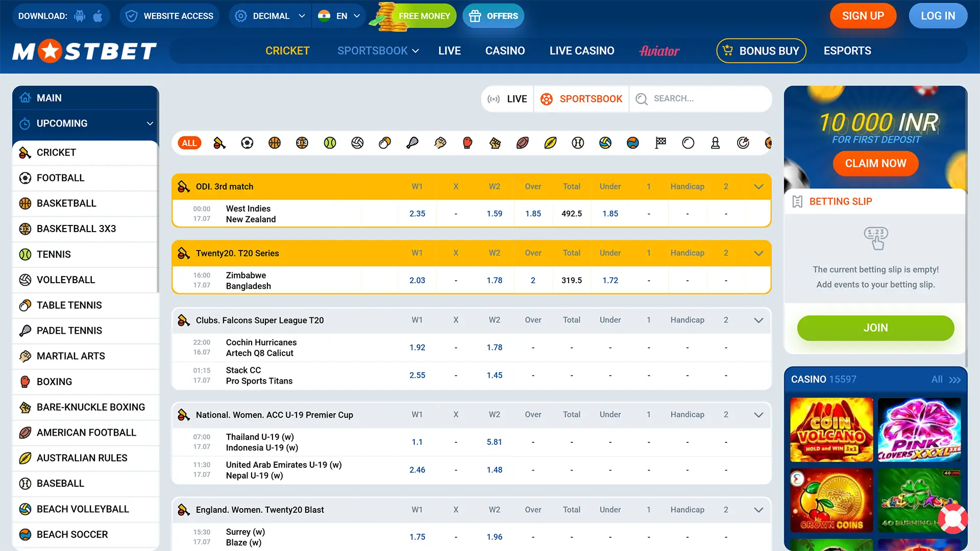
Task: Open the EN language dropdown
Action: [x=339, y=16]
